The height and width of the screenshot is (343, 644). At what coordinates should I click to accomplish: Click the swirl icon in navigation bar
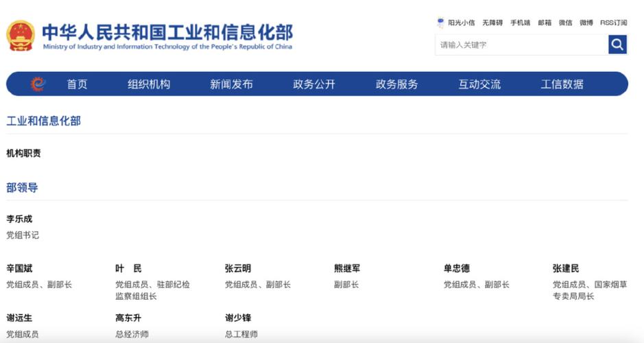[38, 84]
